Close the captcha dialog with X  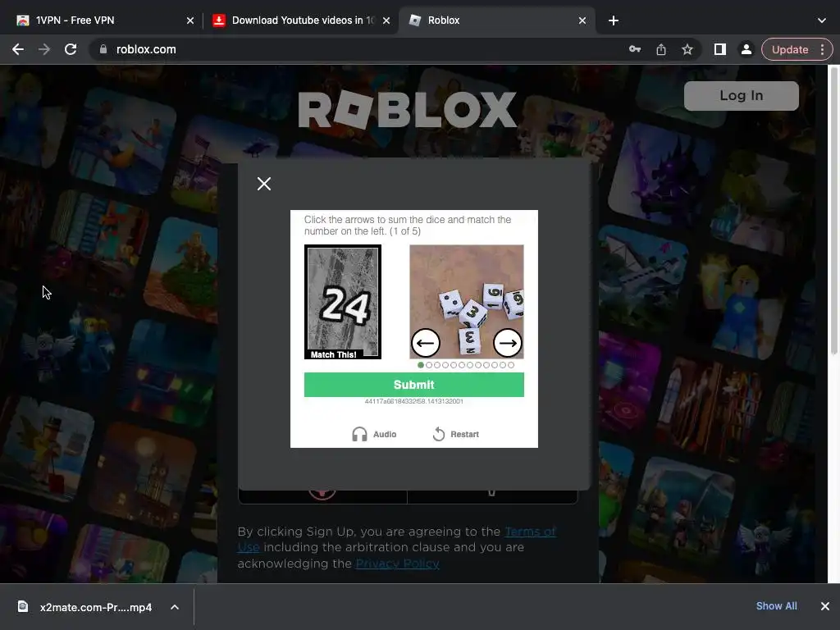[x=263, y=184]
